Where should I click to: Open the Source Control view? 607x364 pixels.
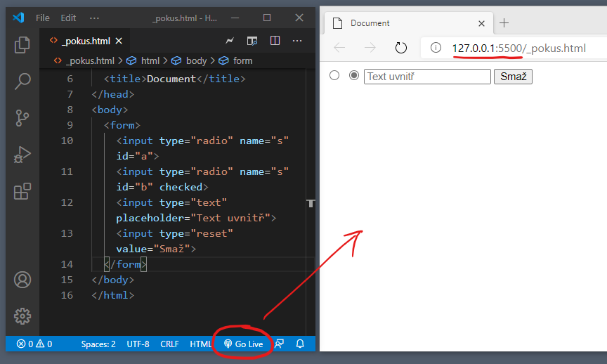click(22, 118)
